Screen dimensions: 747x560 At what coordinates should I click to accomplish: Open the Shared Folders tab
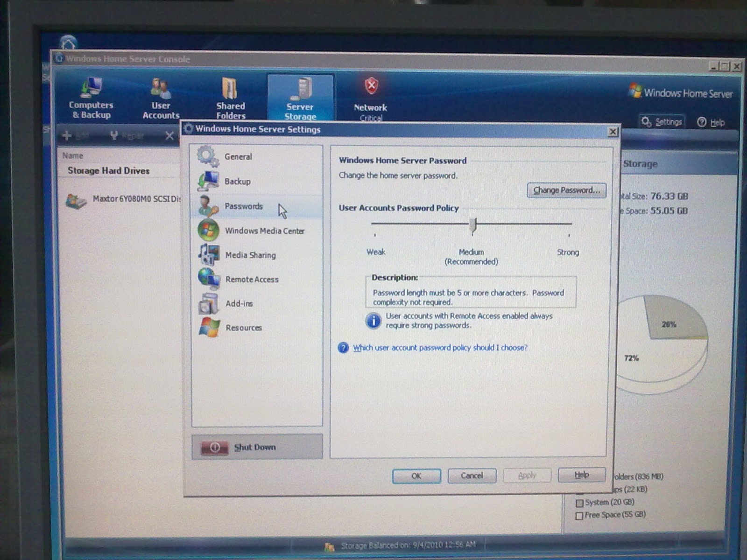tap(230, 98)
